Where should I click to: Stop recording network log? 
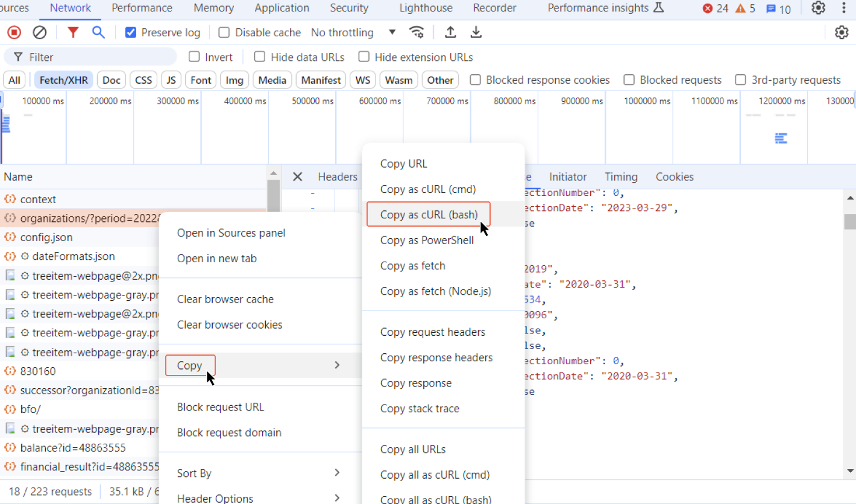[14, 33]
